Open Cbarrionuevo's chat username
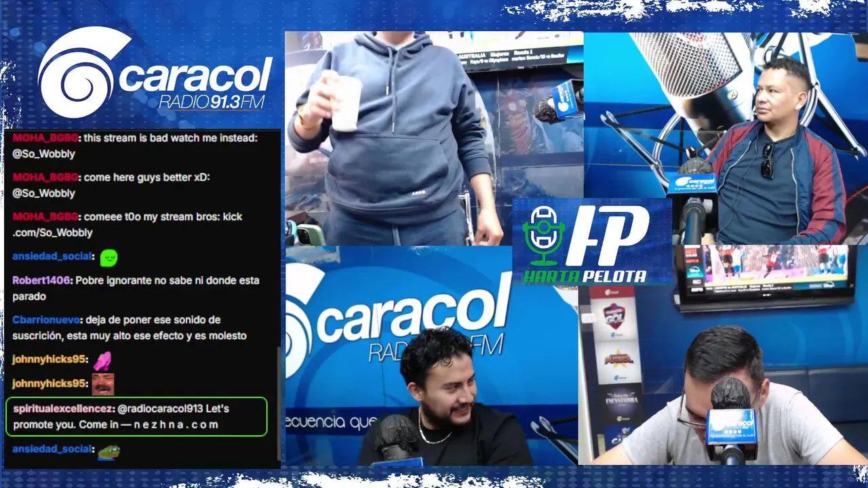This screenshot has height=488, width=868. 46,319
